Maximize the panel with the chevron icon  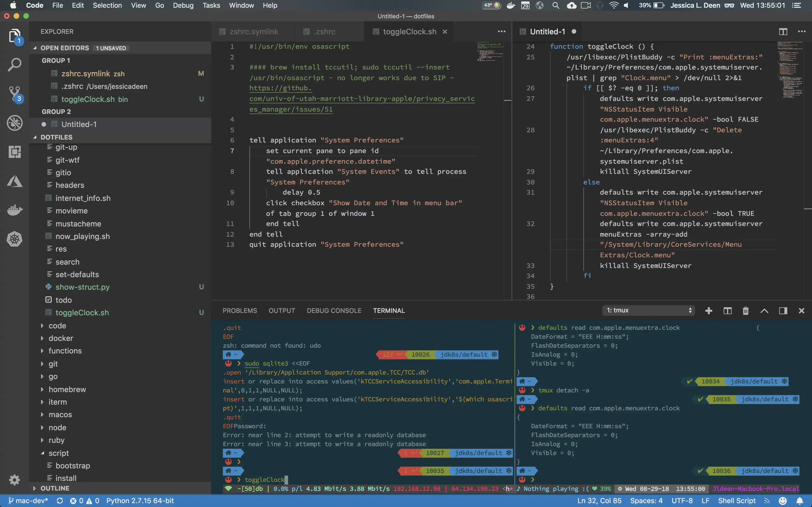point(765,310)
